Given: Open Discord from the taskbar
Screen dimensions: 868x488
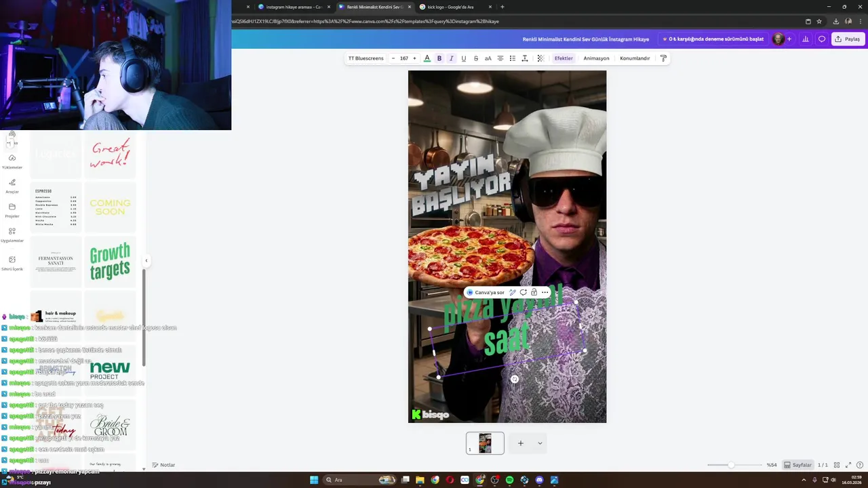Looking at the screenshot, I should (x=539, y=480).
